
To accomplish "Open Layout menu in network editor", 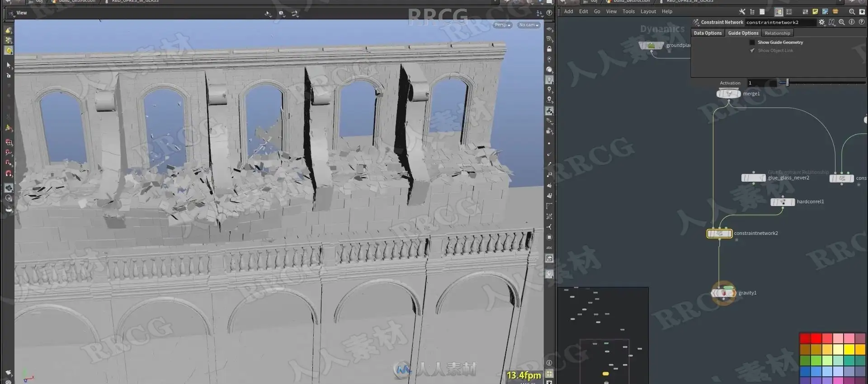I will click(648, 11).
